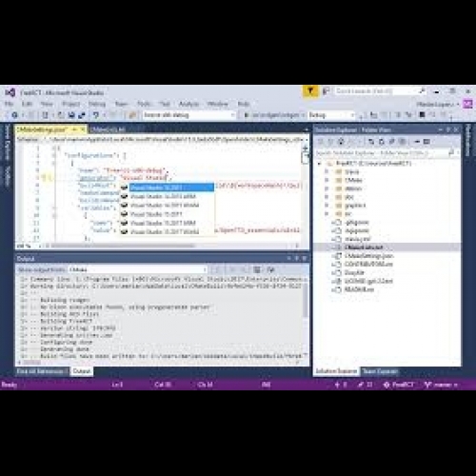
Task: Open the Debug menu
Action: pos(97,104)
